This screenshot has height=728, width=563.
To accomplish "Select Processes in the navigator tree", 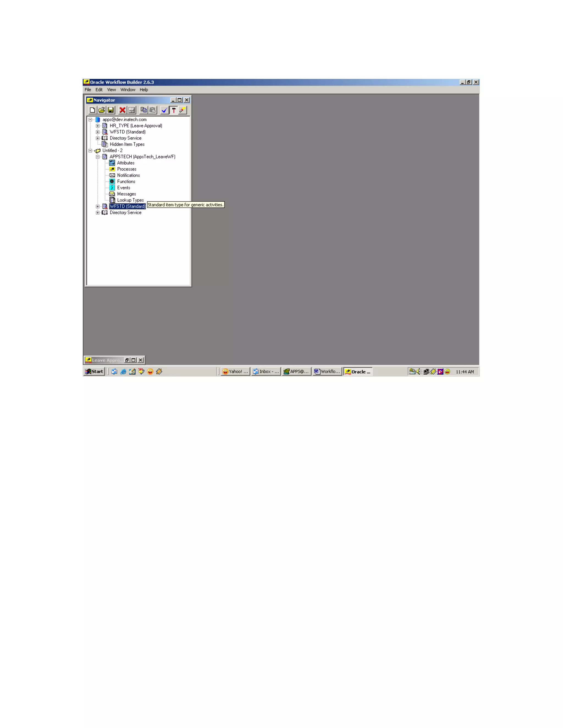I will point(126,169).
